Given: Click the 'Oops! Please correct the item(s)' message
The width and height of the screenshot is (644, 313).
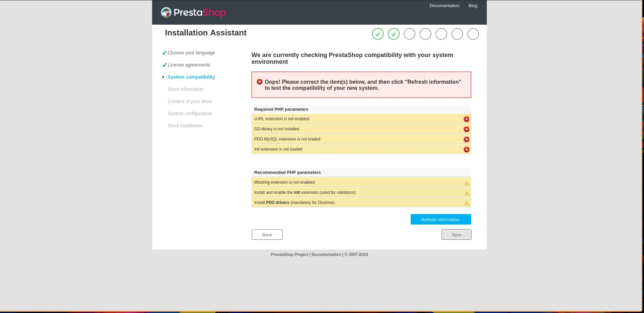Looking at the screenshot, I should (363, 85).
